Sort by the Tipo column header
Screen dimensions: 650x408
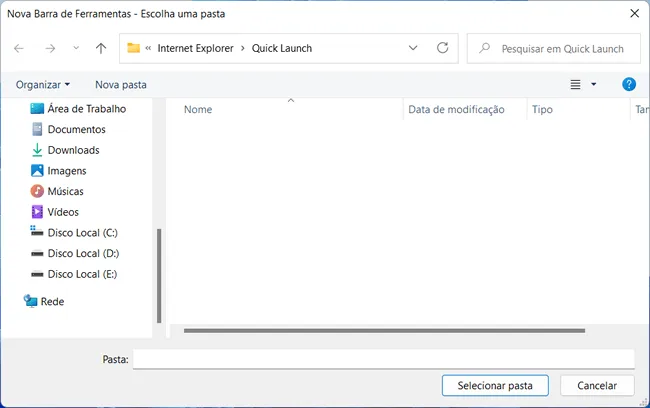(542, 109)
